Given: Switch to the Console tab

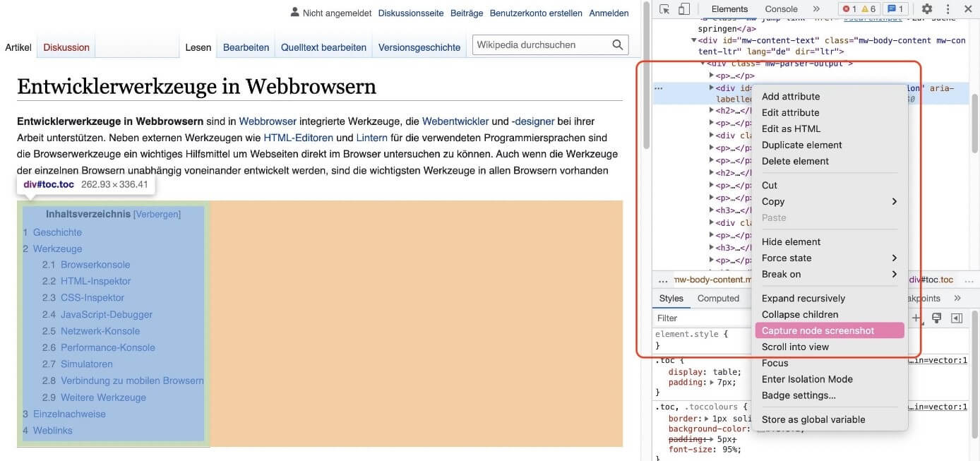Looking at the screenshot, I should (x=782, y=9).
